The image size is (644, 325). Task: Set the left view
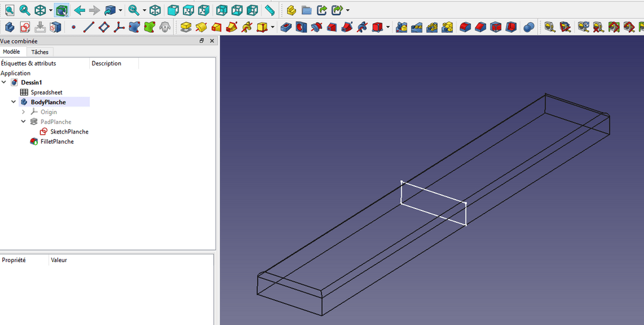252,10
